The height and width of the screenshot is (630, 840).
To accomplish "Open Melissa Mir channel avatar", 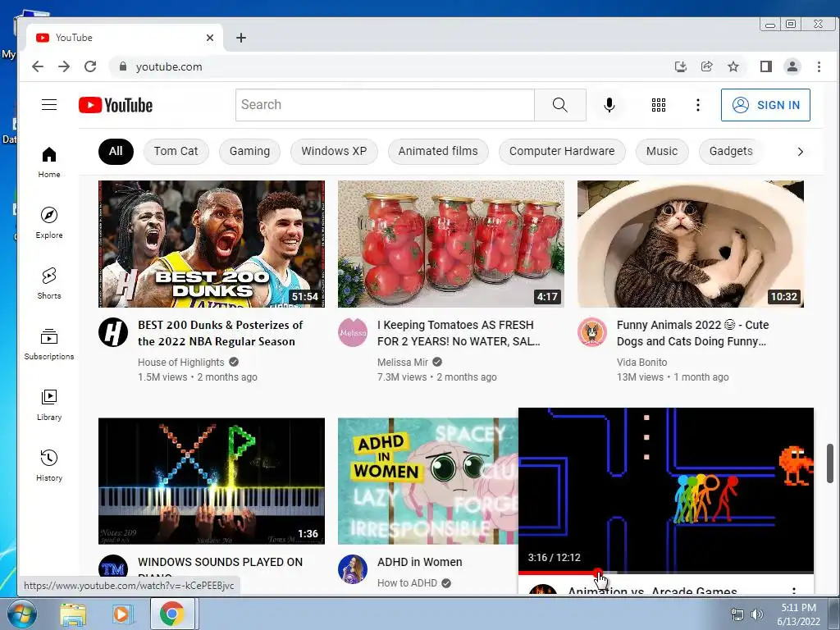I will pyautogui.click(x=353, y=332).
